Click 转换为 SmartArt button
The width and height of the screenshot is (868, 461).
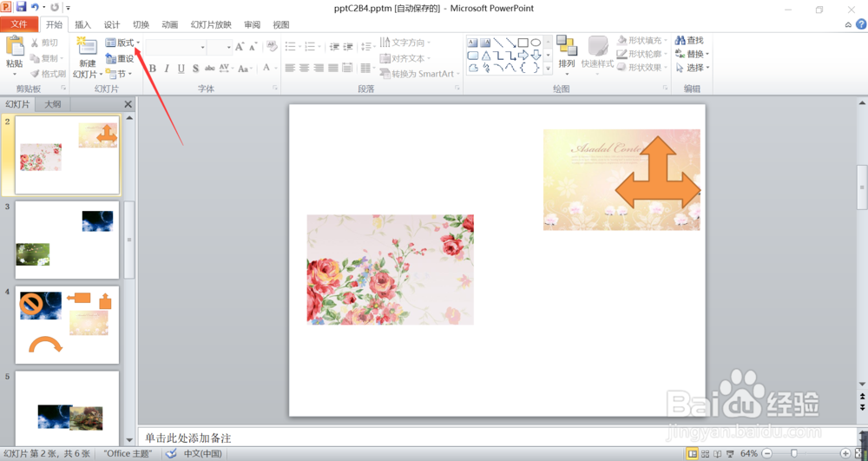419,74
